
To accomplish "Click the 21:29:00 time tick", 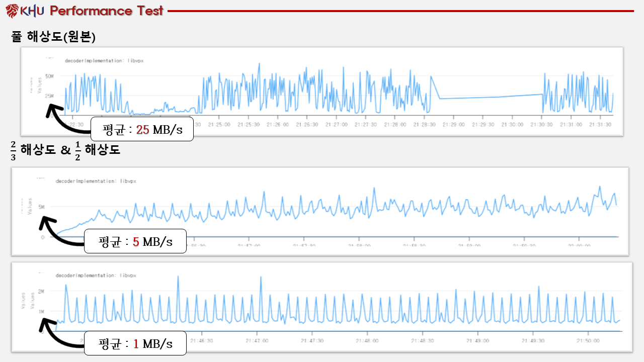I will (x=454, y=124).
